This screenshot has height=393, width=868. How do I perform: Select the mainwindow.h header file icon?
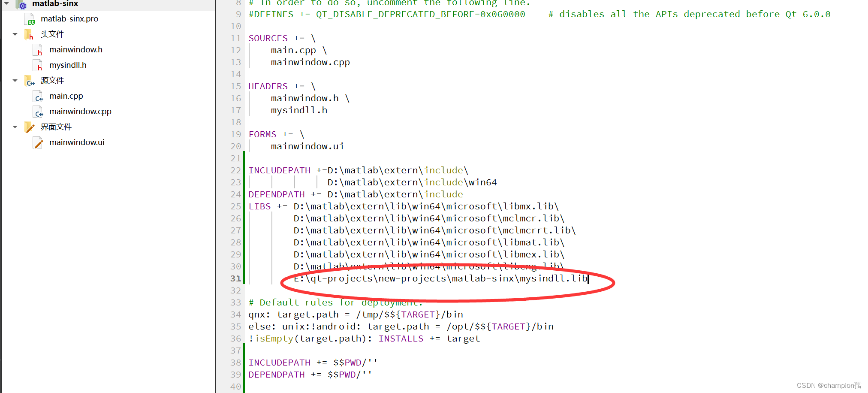[38, 49]
